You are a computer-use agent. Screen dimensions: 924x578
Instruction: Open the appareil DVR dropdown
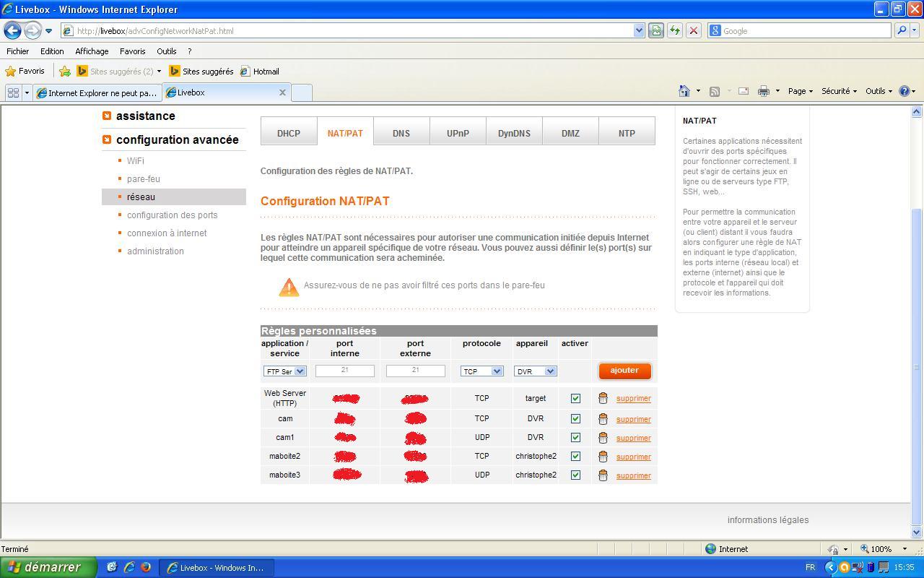click(535, 371)
